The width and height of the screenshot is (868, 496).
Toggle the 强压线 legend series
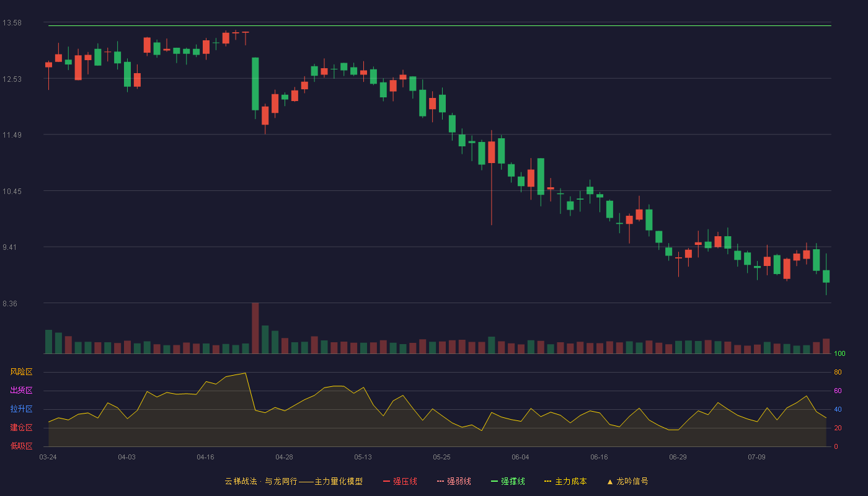click(400, 481)
